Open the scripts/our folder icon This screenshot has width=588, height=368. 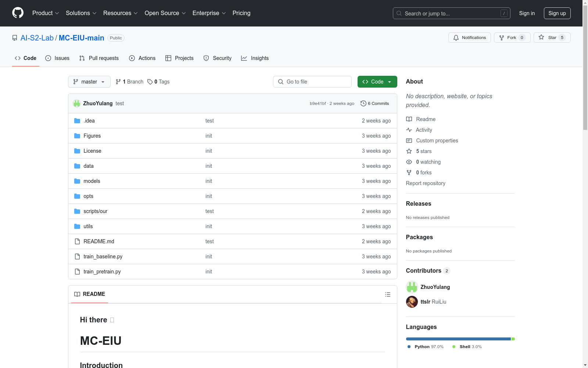(77, 211)
